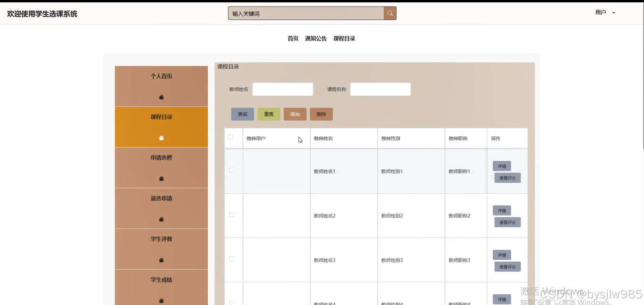Click the icon under 退选申请
The height and width of the screenshot is (305, 644).
(161, 219)
